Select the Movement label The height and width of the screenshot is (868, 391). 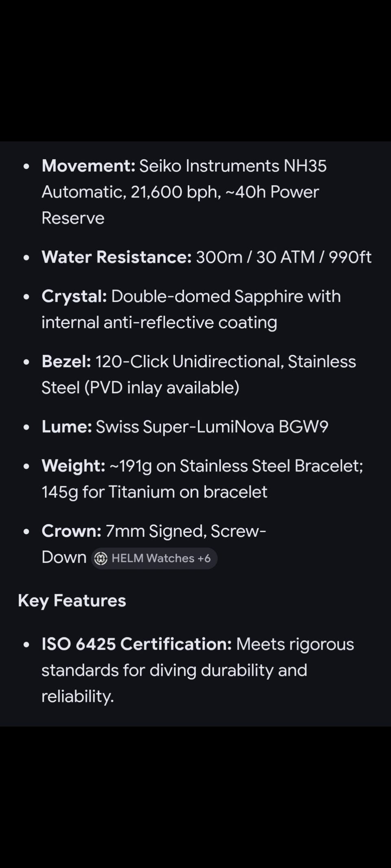pyautogui.click(x=88, y=166)
